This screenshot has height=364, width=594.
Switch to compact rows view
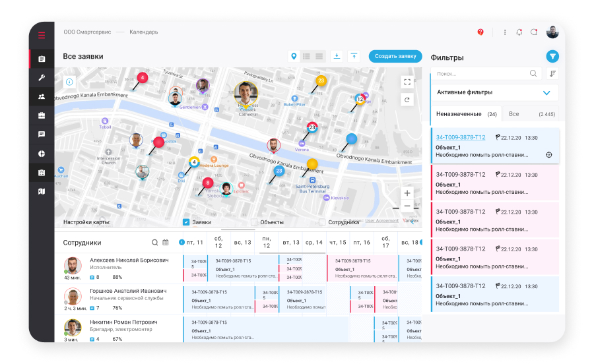pos(319,56)
